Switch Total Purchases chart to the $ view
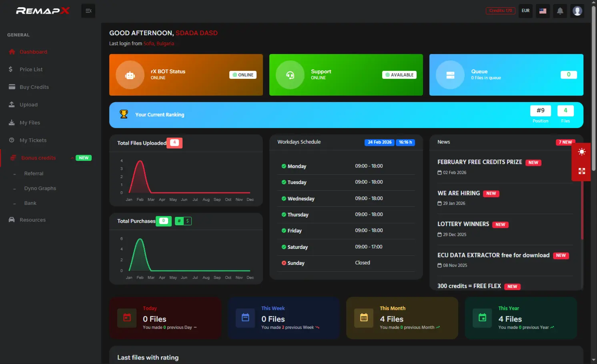 click(x=187, y=221)
